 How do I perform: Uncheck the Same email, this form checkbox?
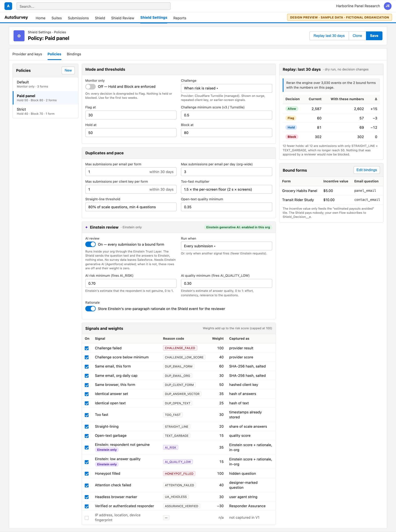(x=87, y=366)
